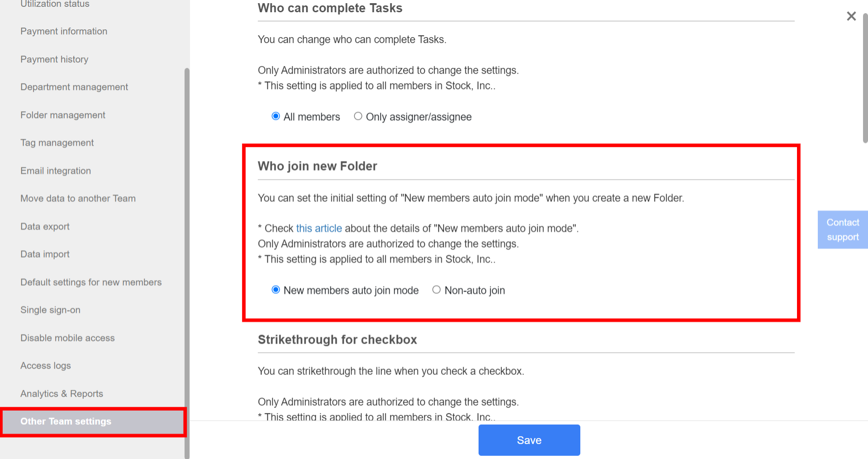Open Data import settings
The height and width of the screenshot is (459, 868).
tap(44, 254)
